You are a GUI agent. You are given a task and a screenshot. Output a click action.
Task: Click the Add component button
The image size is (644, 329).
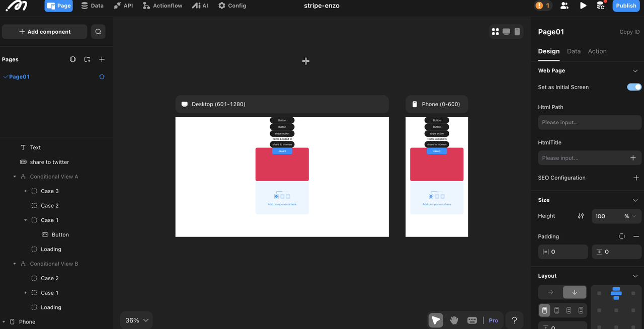[45, 32]
